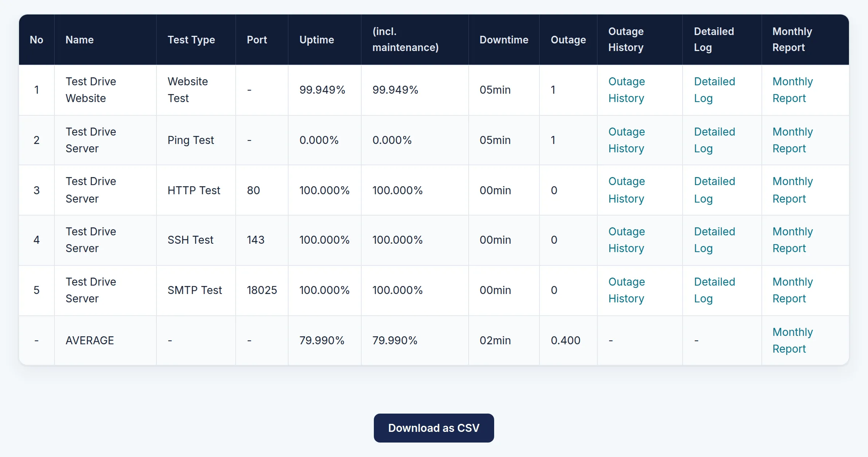Viewport: 868px width, 457px height.
Task: View Detailed Log for SMTP Test row
Action: (714, 290)
